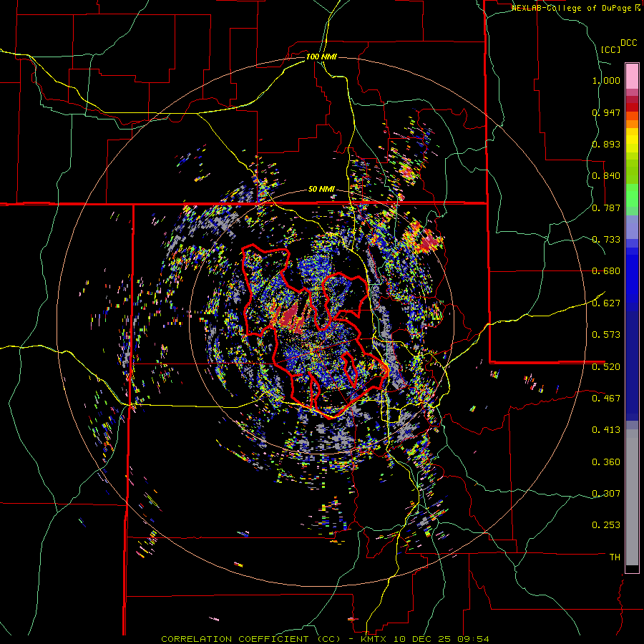Viewport: 644px width, 644px height.
Task: Click the 0.253 legend value
Action: coord(606,525)
